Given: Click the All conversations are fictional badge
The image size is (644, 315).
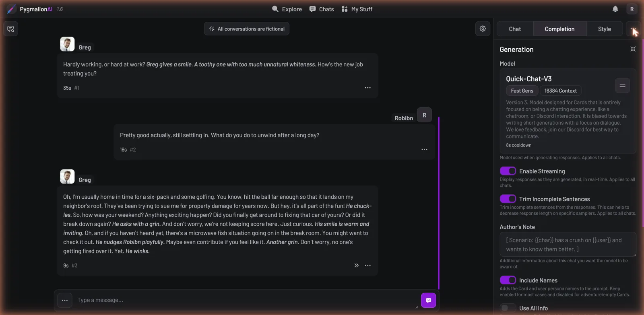Looking at the screenshot, I should (x=247, y=29).
